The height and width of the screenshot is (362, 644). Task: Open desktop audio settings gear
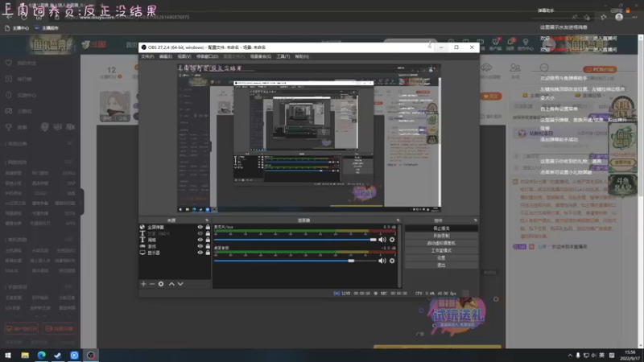pyautogui.click(x=392, y=261)
